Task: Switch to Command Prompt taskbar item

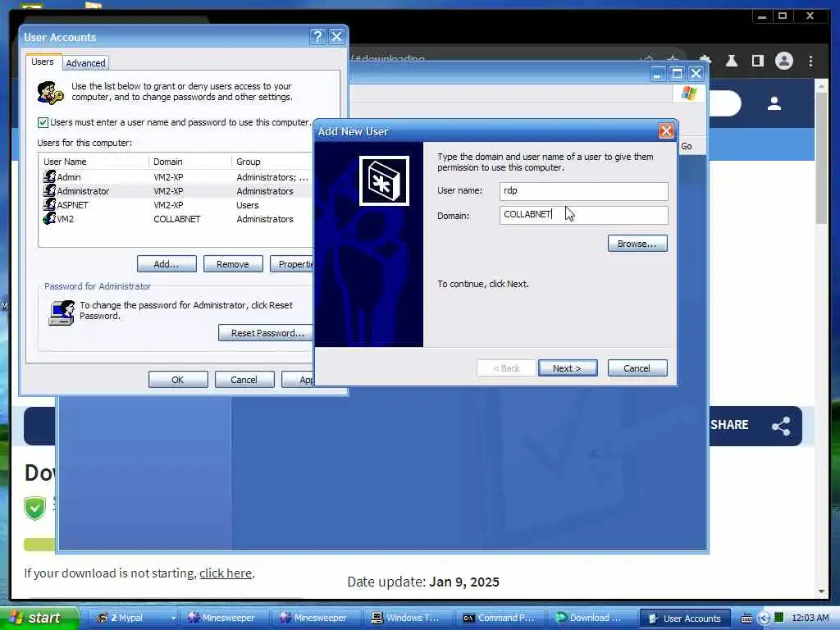Action: 500,619
